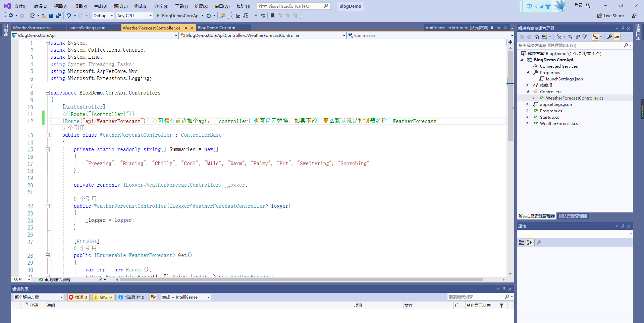The width and height of the screenshot is (644, 323).
Task: Toggle a bookmark with the bookmark icon
Action: [273, 16]
